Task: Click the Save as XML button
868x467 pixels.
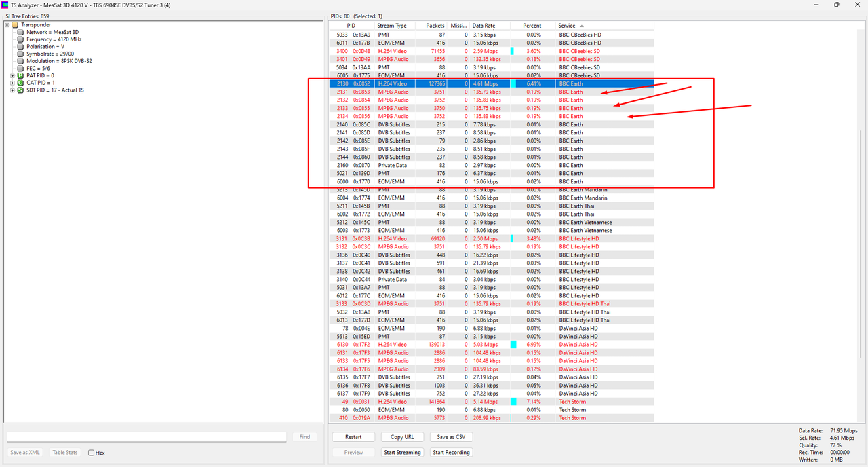Action: coord(25,452)
